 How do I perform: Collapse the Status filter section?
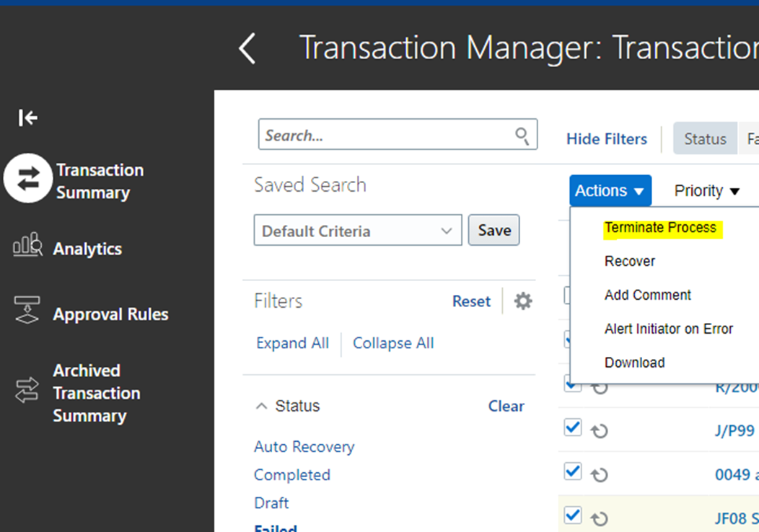click(x=261, y=406)
